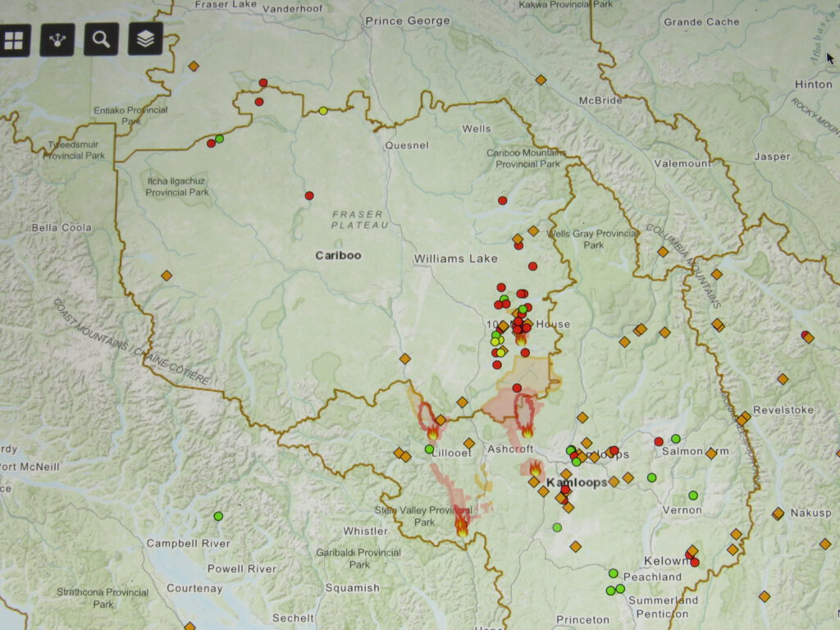Select the green dot north of Vernon
Screen dimensions: 840x630
[693, 495]
